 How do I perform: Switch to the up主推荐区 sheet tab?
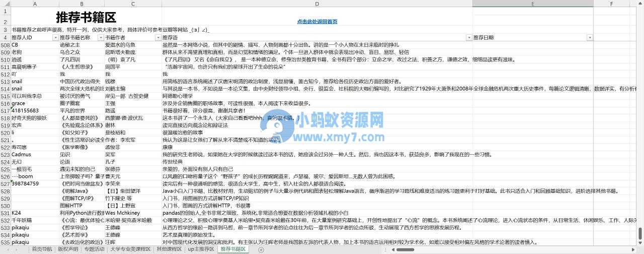click(x=201, y=249)
